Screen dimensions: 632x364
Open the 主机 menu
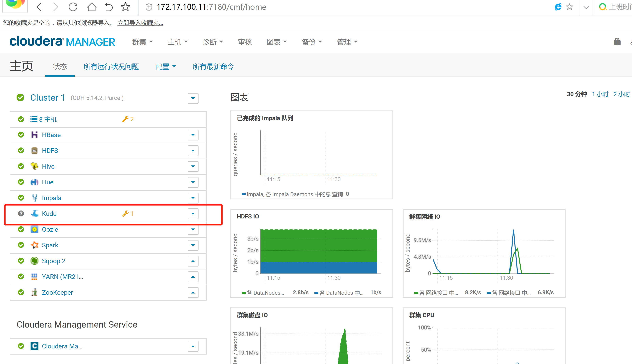[x=177, y=42]
